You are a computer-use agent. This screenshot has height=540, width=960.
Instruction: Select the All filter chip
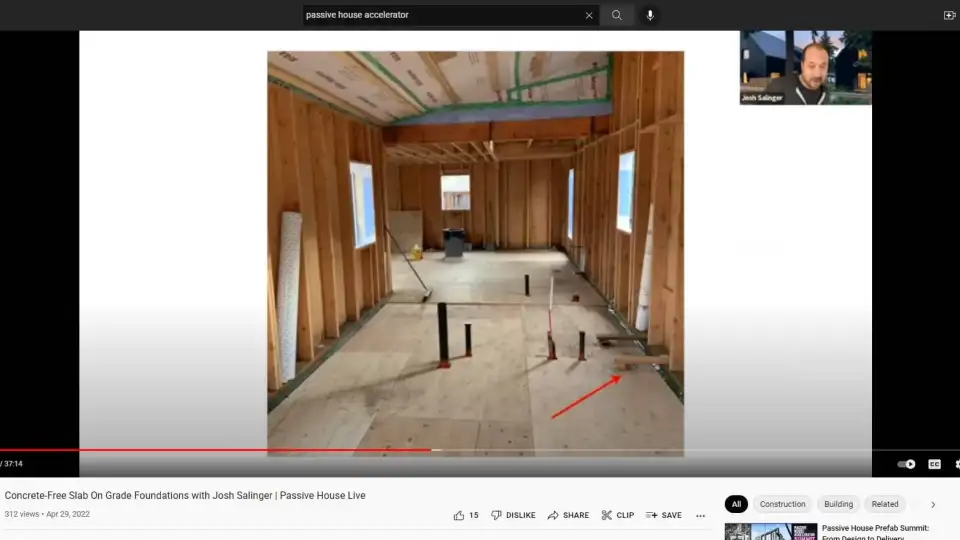(x=736, y=504)
